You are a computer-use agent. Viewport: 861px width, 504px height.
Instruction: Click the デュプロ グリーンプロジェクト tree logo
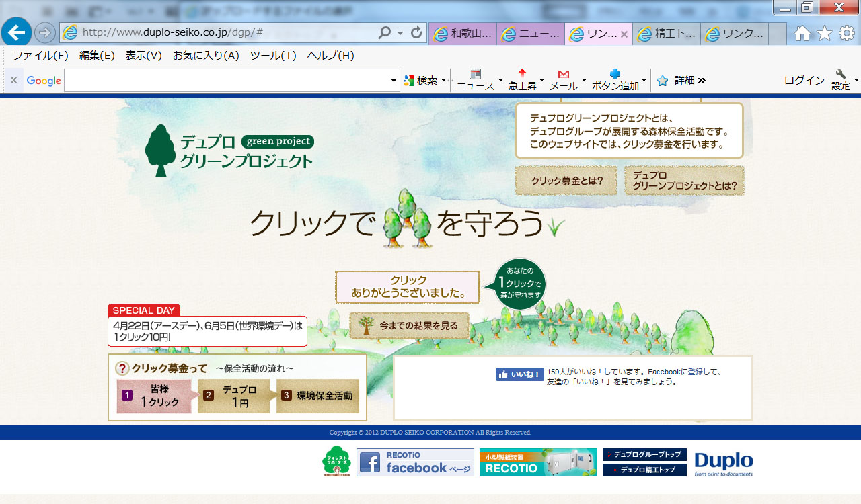click(x=229, y=151)
